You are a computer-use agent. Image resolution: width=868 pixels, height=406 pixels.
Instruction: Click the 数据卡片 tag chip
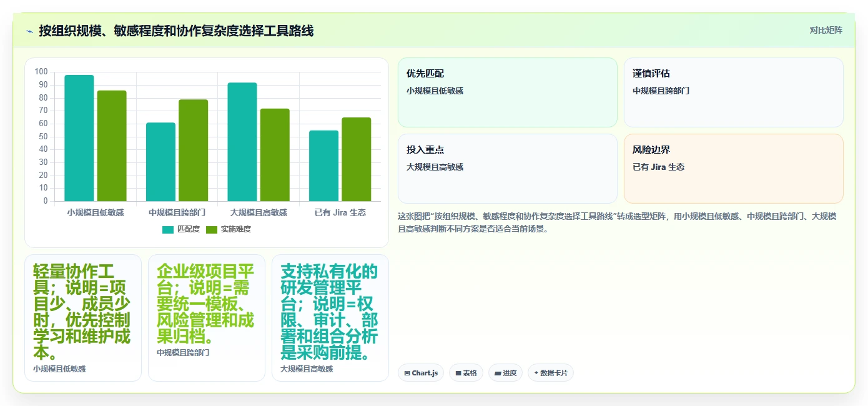551,373
